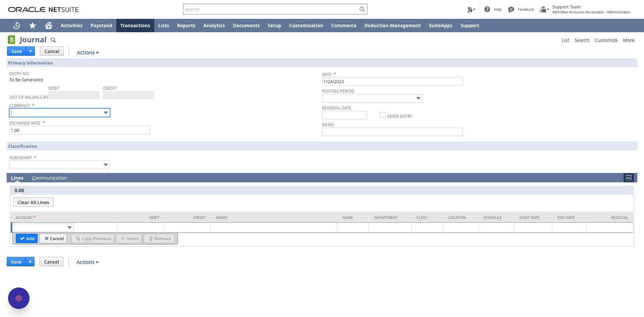Click the magnifier icon in global search
The image size is (644, 317).
pyautogui.click(x=362, y=9)
